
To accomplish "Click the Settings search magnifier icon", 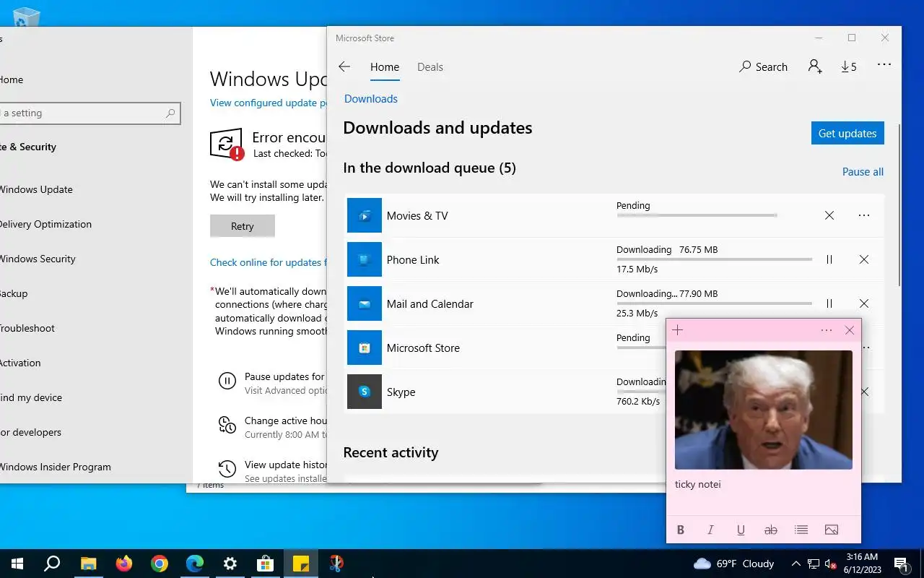I will [170, 113].
